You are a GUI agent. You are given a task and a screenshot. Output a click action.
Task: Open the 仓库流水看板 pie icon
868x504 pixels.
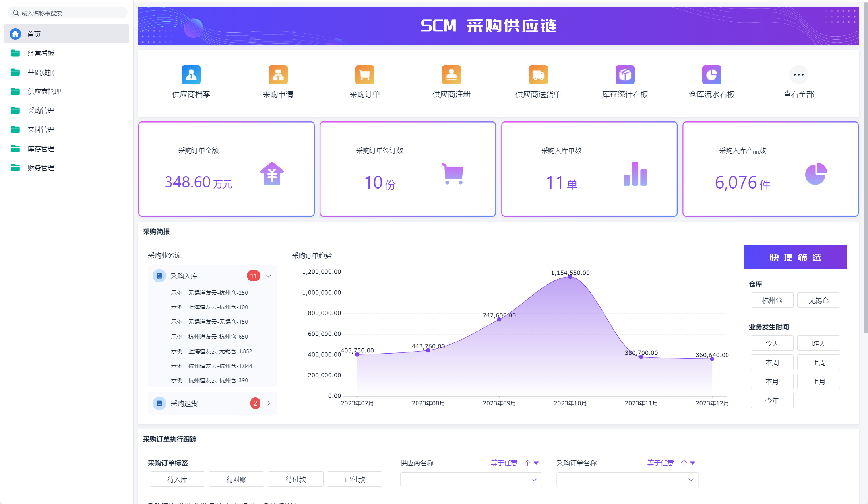[711, 75]
